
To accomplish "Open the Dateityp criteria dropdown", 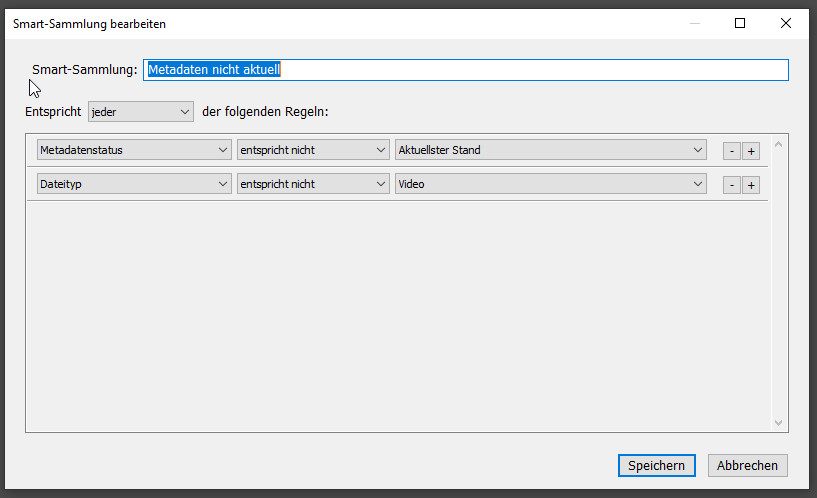I will [134, 184].
